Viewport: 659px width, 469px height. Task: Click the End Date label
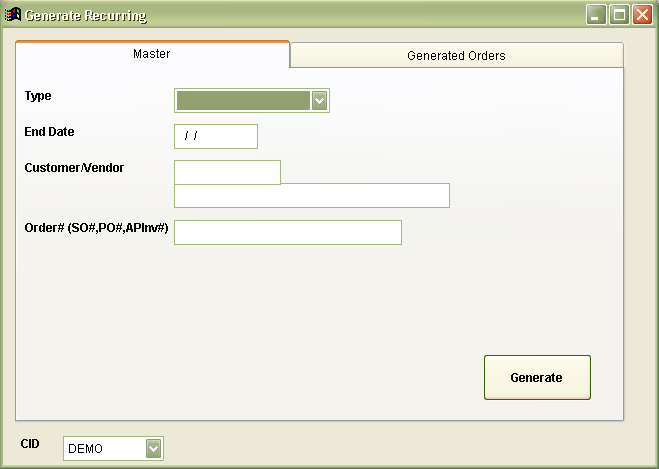[x=49, y=132]
